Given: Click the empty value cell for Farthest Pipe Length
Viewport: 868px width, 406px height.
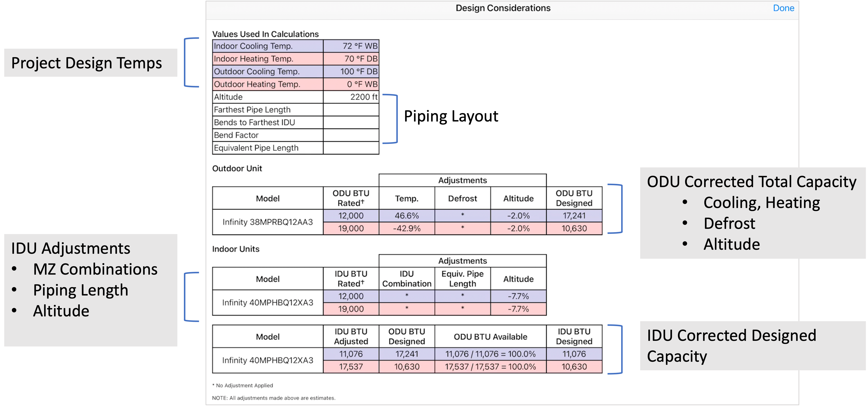Looking at the screenshot, I should point(351,110).
